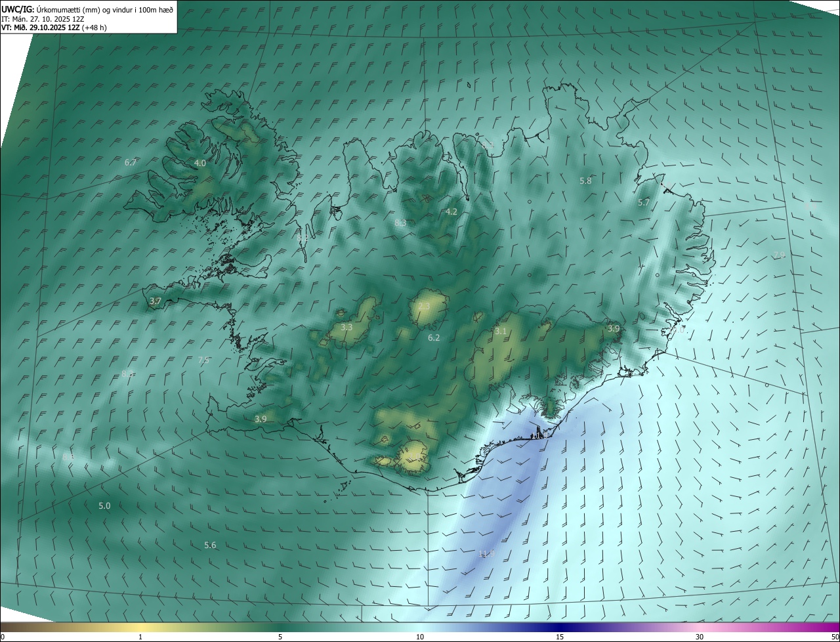Image resolution: width=840 pixels, height=642 pixels.
Task: Click the 3.7 value on Snæfellsnes peninsula
Action: [156, 301]
